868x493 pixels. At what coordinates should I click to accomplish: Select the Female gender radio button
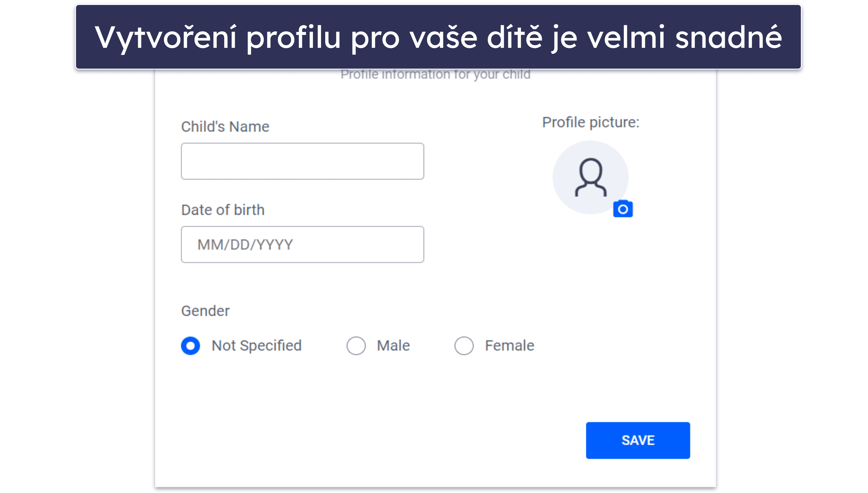point(464,345)
